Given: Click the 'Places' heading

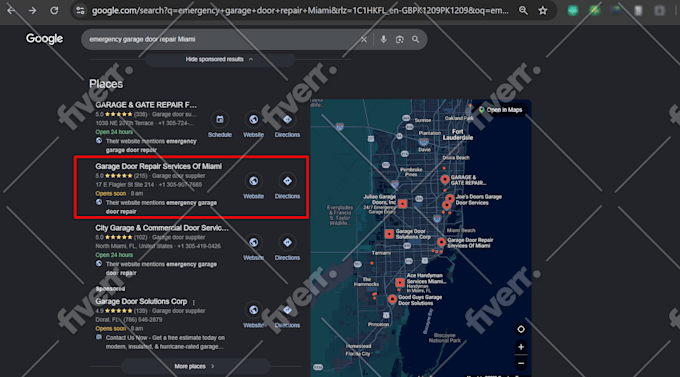Looking at the screenshot, I should pos(106,84).
